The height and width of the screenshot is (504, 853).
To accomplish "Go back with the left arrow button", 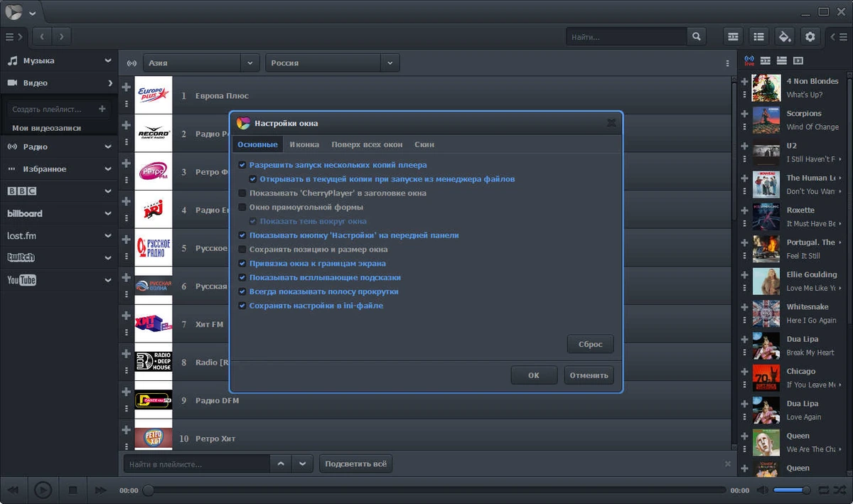I will 42,36.
